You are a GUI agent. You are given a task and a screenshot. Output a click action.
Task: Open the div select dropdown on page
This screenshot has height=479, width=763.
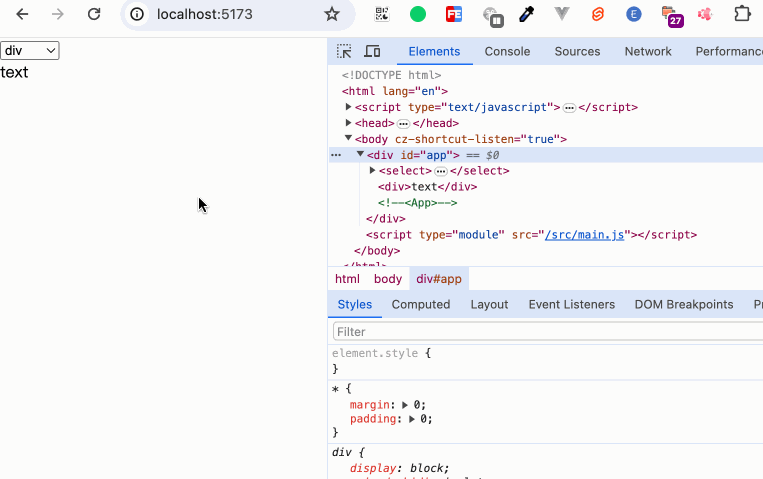(30, 51)
